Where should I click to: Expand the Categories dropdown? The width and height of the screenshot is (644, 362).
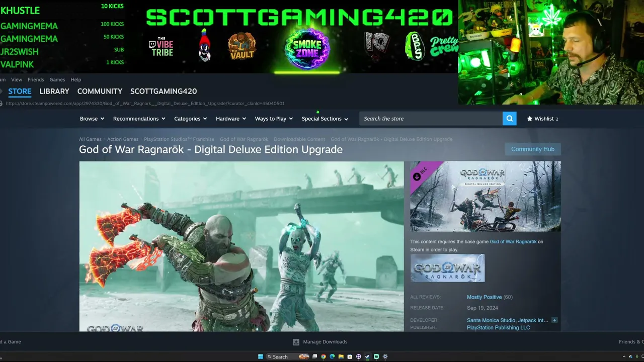(x=191, y=119)
